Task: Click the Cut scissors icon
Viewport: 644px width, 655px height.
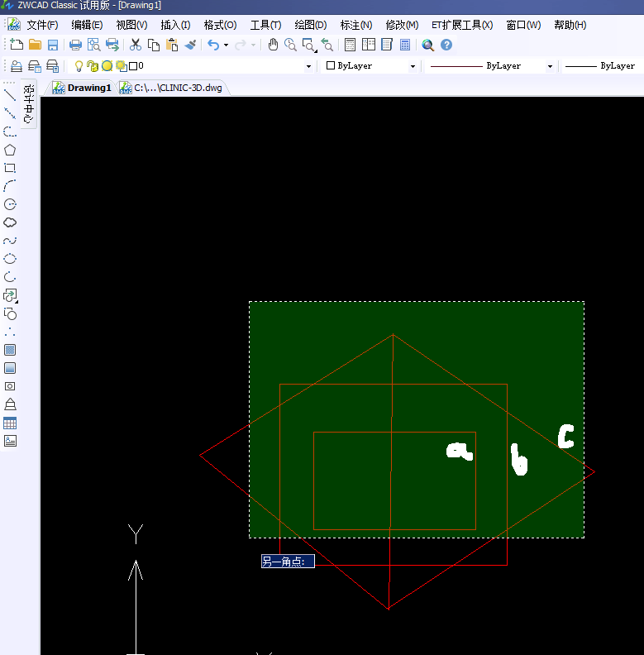Action: pyautogui.click(x=136, y=45)
